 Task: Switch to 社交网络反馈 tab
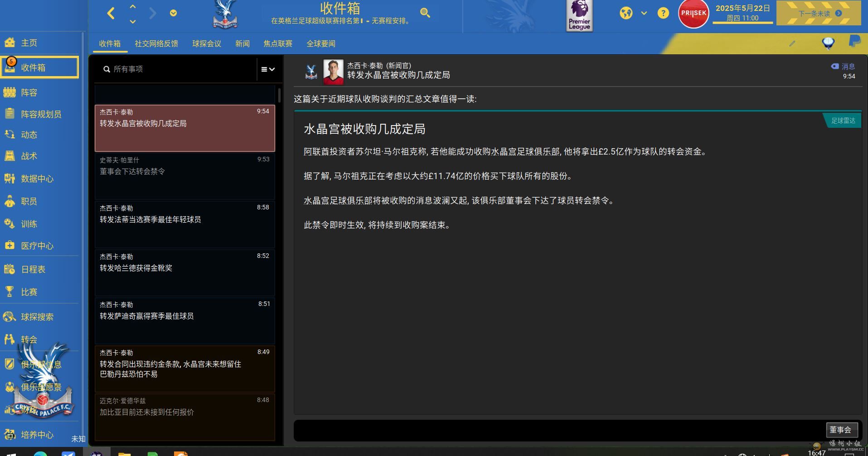tap(156, 44)
